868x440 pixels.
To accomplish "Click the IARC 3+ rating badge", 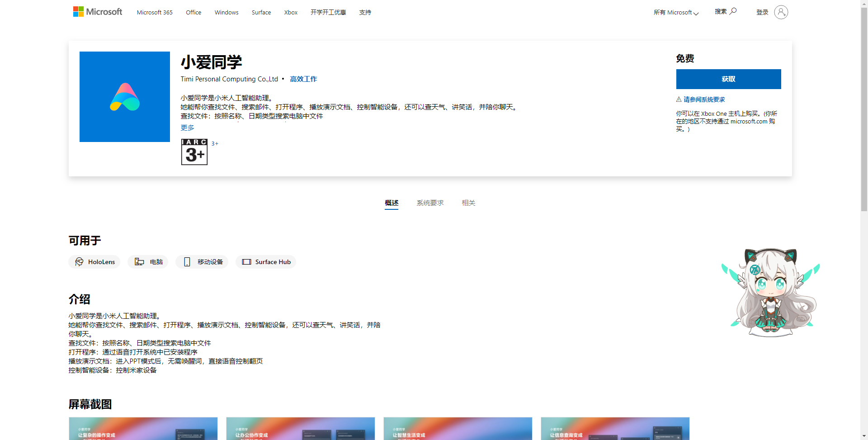I will coord(194,152).
